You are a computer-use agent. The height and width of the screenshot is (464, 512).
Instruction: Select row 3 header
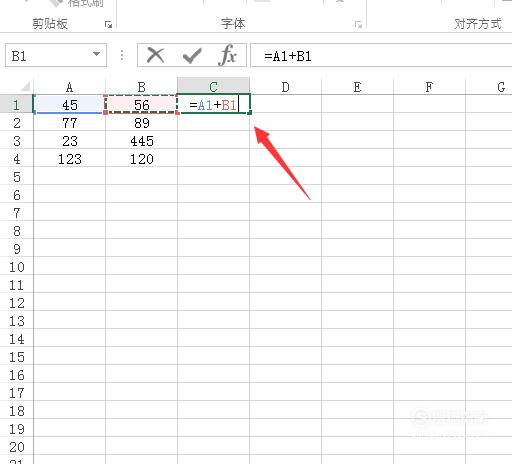point(17,140)
